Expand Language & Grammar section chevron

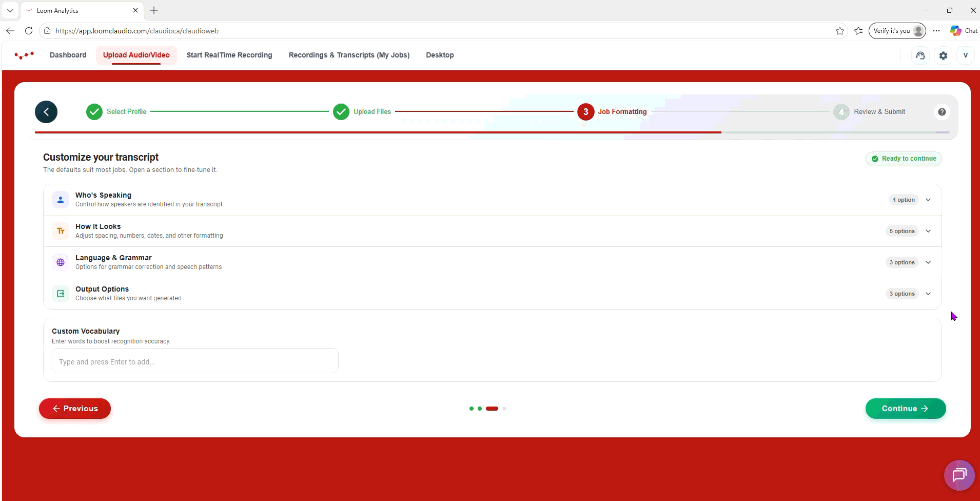click(x=928, y=262)
